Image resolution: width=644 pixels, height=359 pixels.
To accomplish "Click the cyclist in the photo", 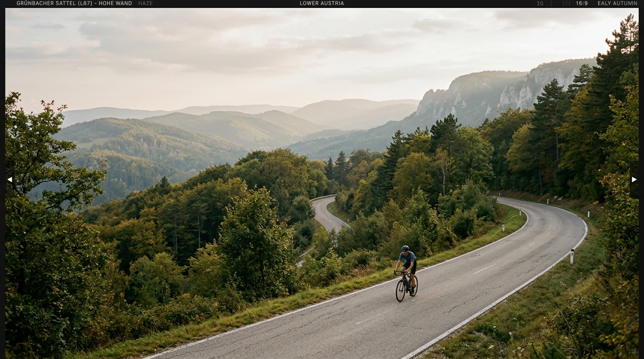I will pos(406,273).
